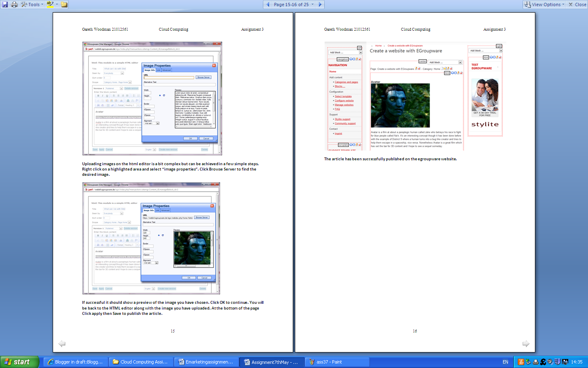Click the printer tray icon
Screen dimensions: 588x368
536,362
